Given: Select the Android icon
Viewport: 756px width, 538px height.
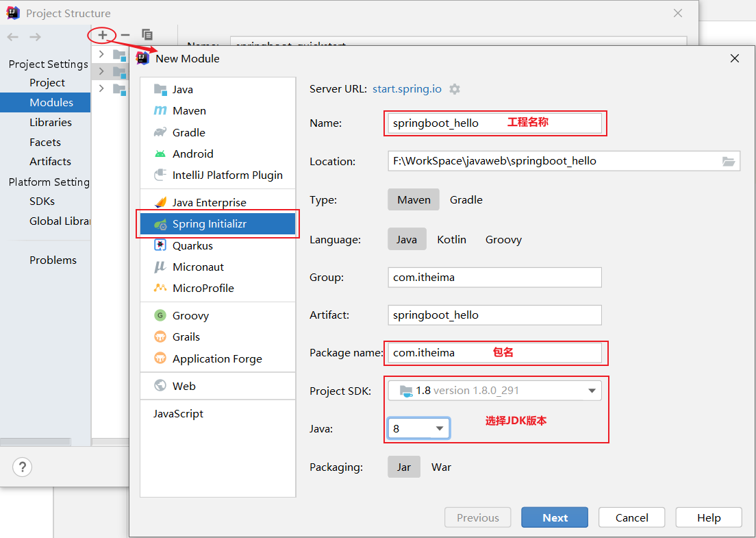Looking at the screenshot, I should pyautogui.click(x=160, y=154).
